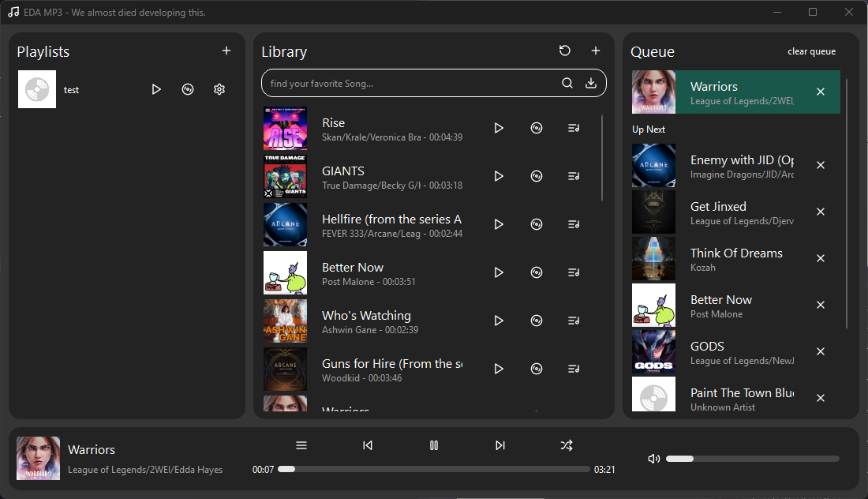
Task: Add a new playlist with plus icon
Action: click(226, 51)
